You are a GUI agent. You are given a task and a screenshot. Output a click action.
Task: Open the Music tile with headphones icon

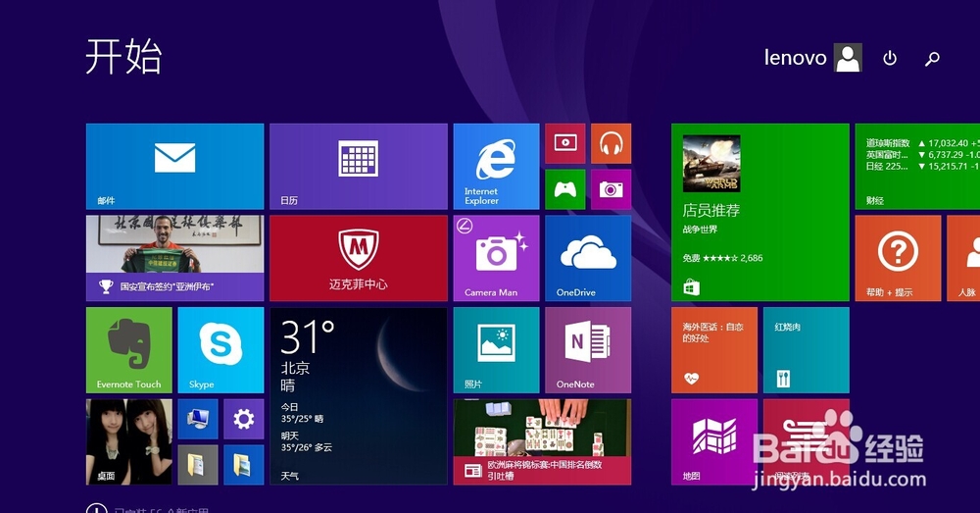point(612,143)
